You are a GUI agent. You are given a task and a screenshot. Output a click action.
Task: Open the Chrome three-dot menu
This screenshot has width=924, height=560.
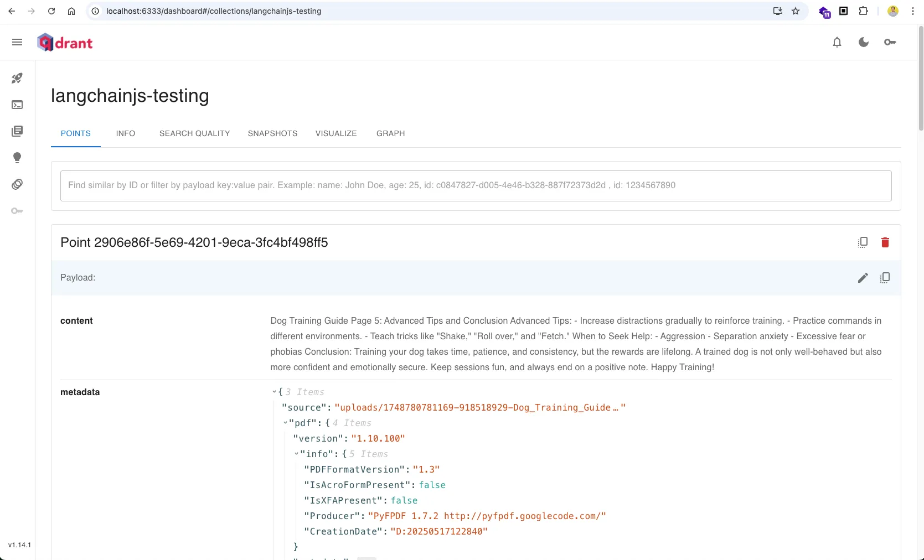point(913,11)
